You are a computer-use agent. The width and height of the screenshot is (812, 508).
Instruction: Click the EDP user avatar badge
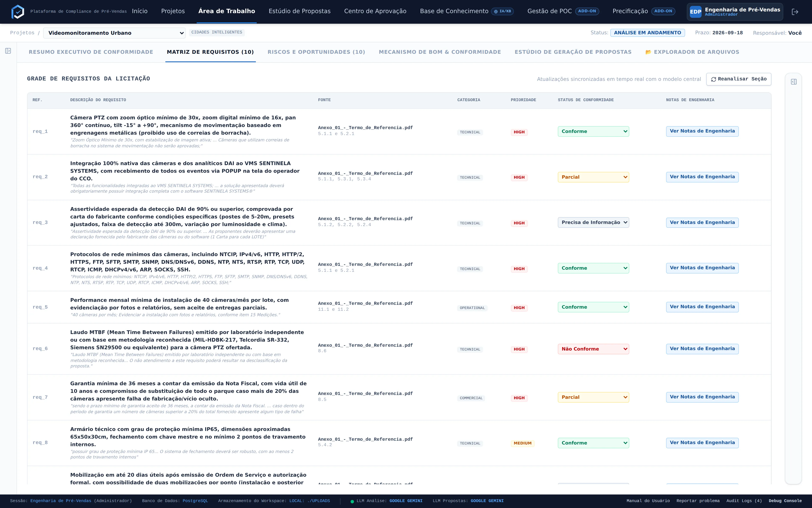[x=695, y=12]
